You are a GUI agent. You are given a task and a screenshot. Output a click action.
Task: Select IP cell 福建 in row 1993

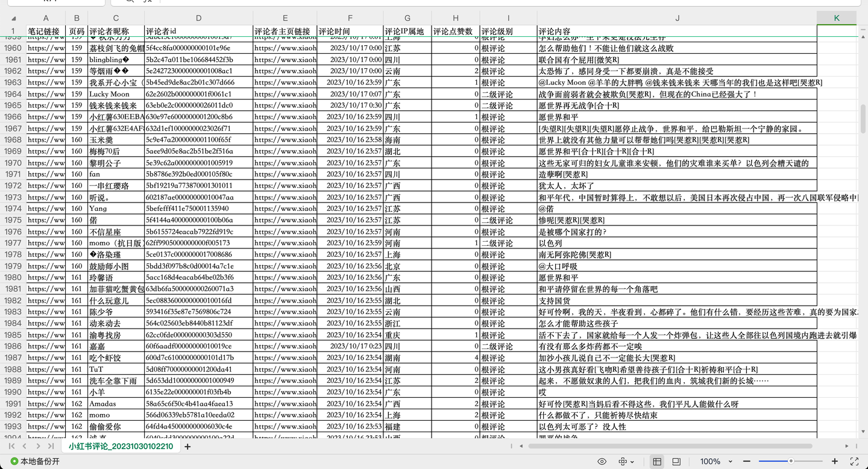pos(407,427)
